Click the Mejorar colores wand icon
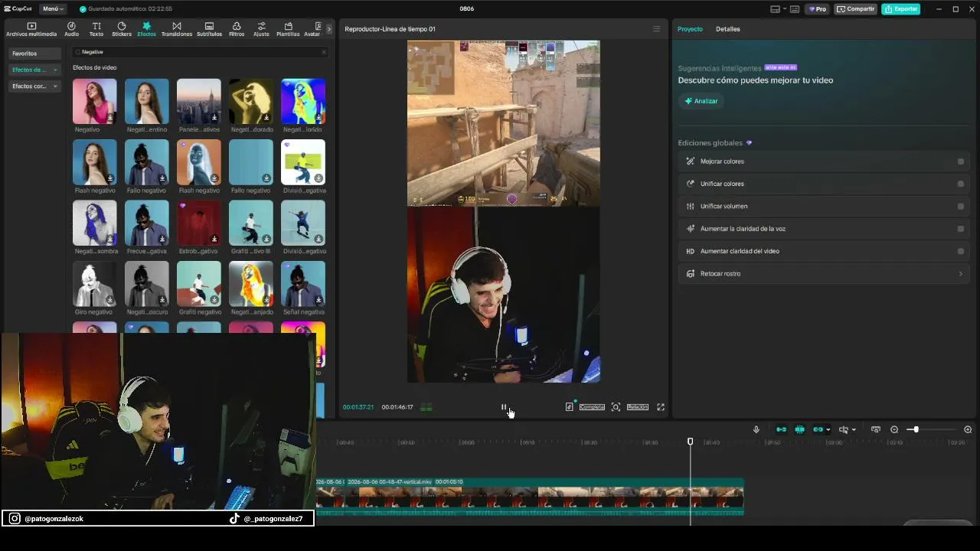 (x=690, y=161)
